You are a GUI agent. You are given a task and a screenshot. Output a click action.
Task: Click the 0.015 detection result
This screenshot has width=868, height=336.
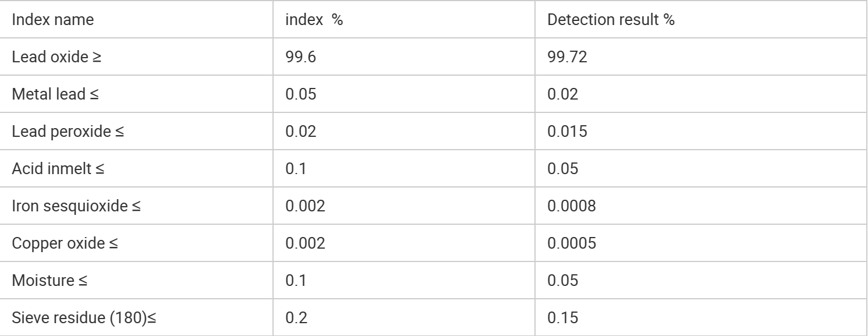coord(567,132)
